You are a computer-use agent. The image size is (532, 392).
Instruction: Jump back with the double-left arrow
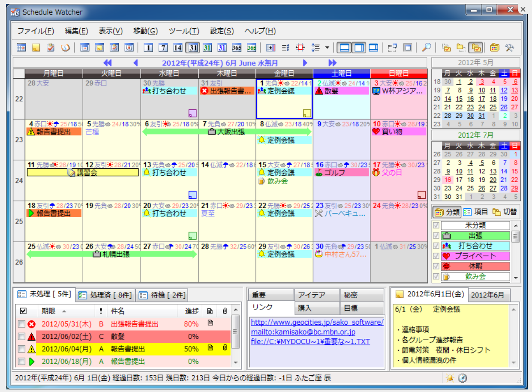click(108, 63)
